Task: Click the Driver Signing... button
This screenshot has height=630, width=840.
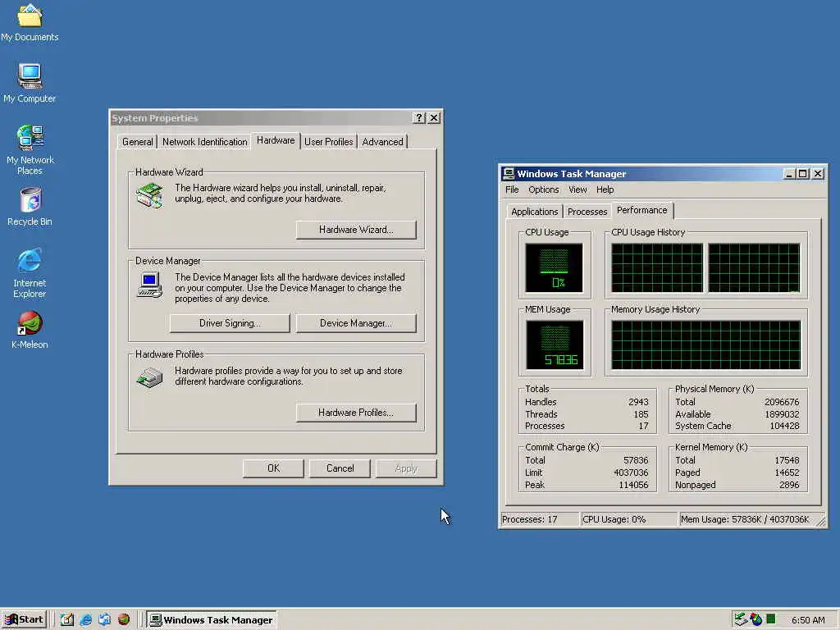Action: 230,323
